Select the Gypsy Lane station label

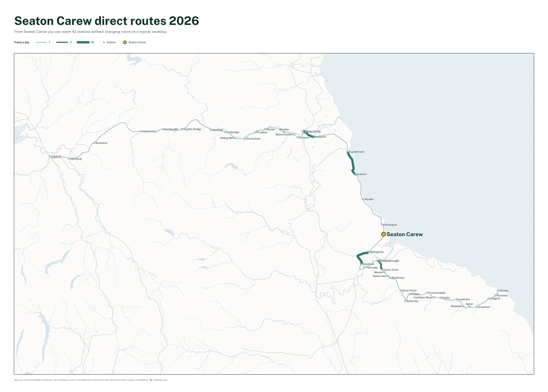[379, 276]
